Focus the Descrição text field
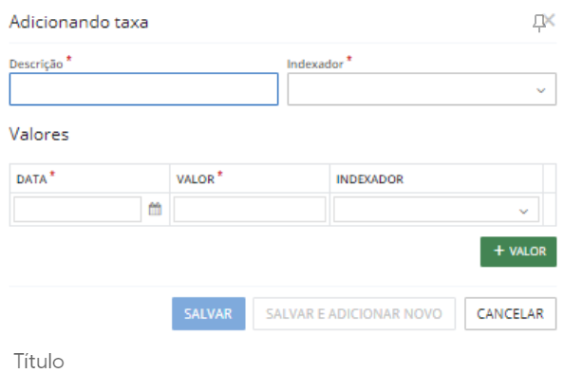The height and width of the screenshot is (392, 564). [x=143, y=89]
